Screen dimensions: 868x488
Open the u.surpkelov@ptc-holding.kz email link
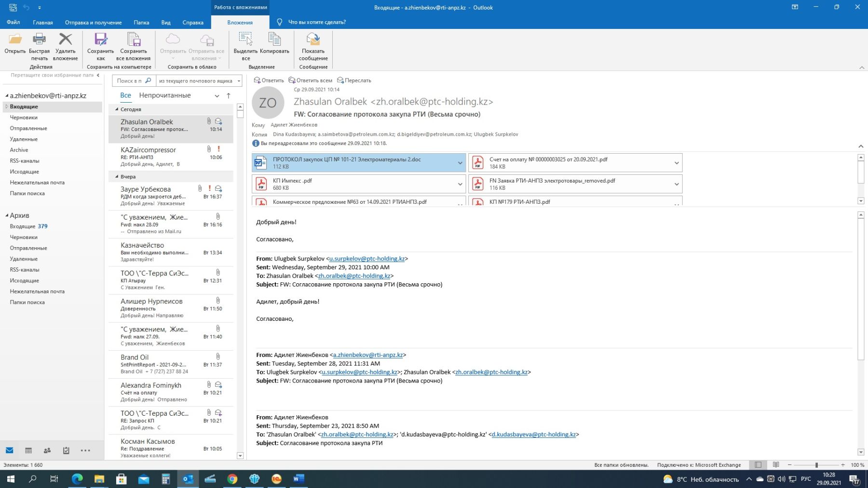coord(366,259)
